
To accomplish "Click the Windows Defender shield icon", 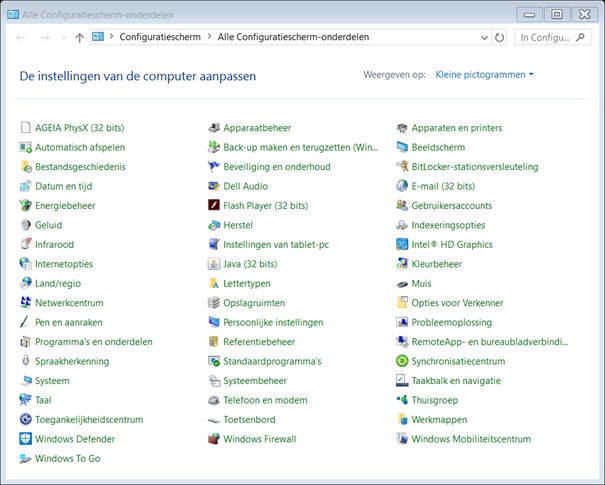I will [25, 439].
